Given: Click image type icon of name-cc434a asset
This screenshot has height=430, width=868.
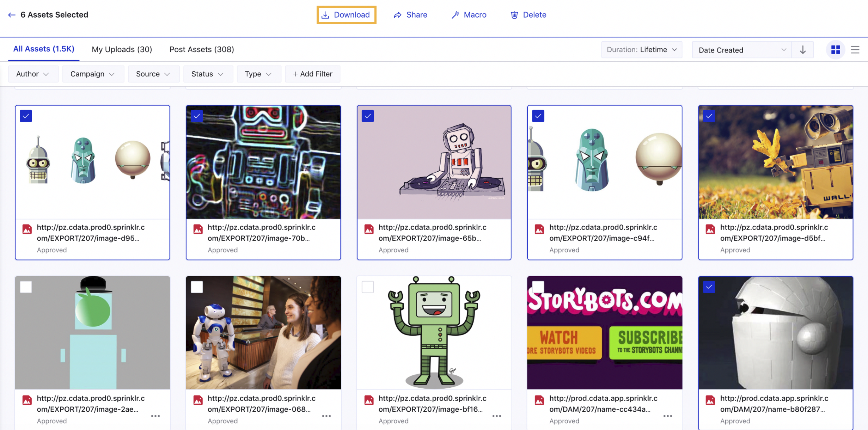Looking at the screenshot, I should pyautogui.click(x=539, y=400).
